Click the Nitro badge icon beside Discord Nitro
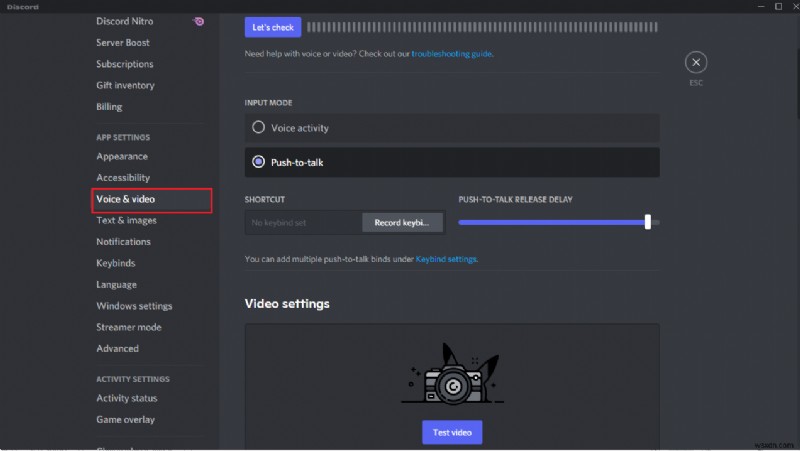 coord(198,21)
